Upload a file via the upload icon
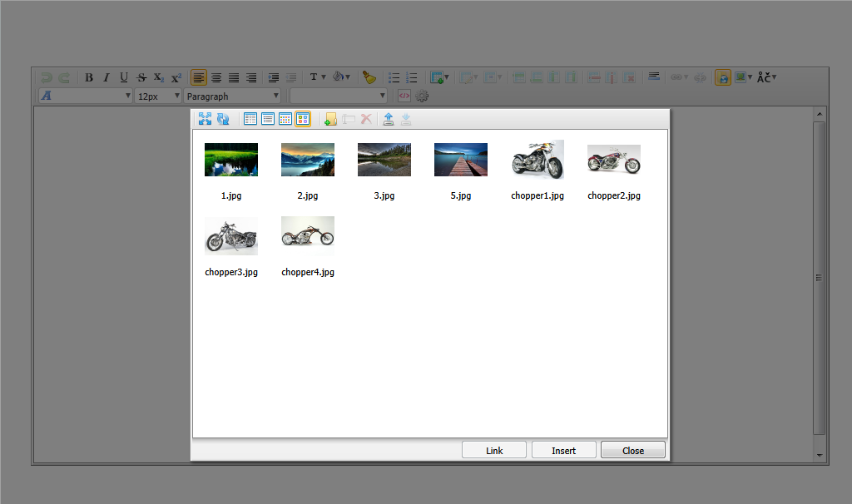852x504 pixels. [x=388, y=119]
